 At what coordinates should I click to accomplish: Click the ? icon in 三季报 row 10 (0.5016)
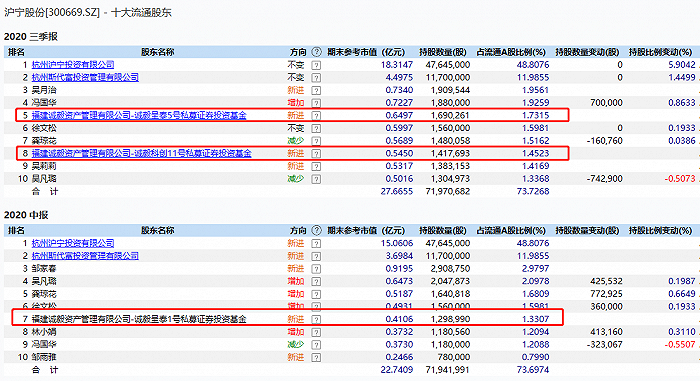[x=316, y=179]
